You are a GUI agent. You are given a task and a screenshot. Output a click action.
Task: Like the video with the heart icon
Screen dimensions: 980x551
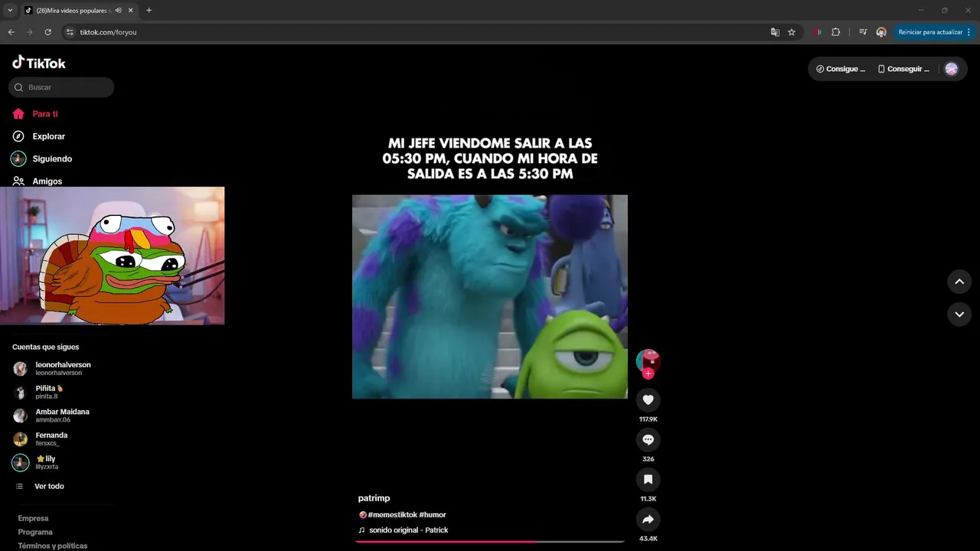pos(648,399)
